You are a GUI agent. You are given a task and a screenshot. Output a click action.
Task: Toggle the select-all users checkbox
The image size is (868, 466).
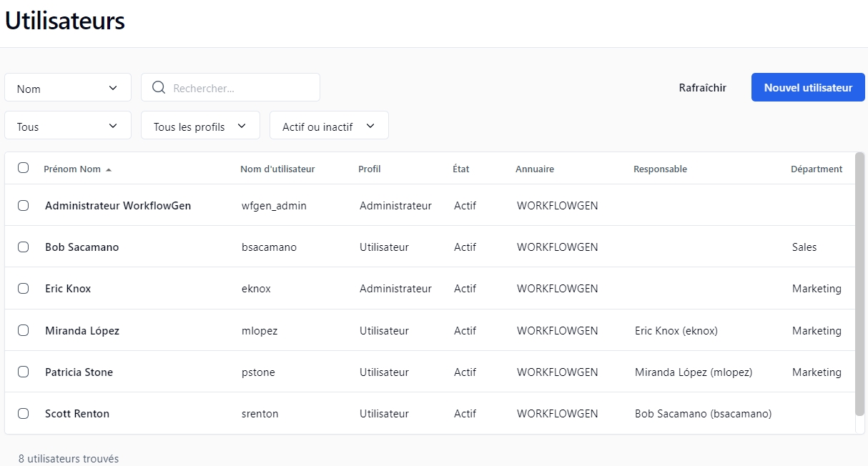(24, 168)
